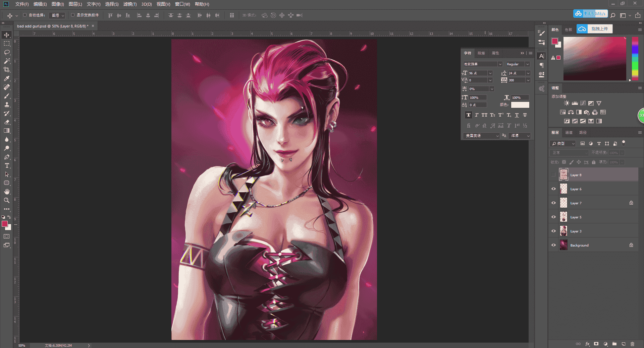Select the Horizontal Type tool
The image size is (644, 348).
coord(7,165)
